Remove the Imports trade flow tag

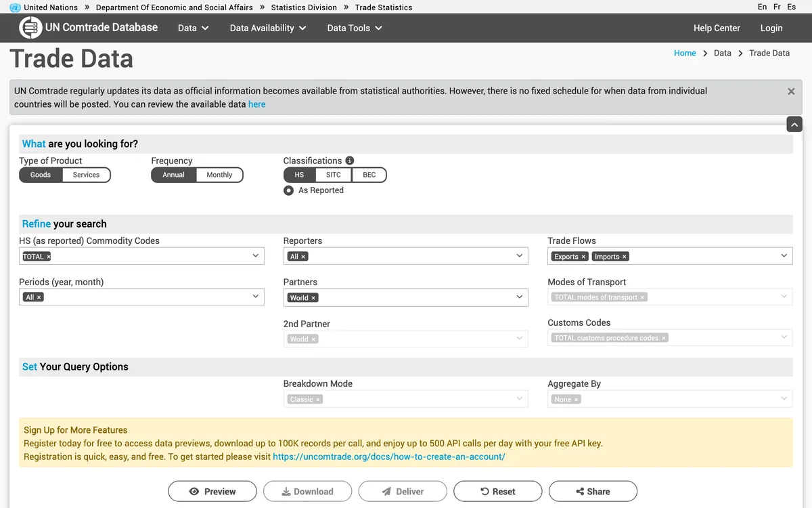coord(625,257)
